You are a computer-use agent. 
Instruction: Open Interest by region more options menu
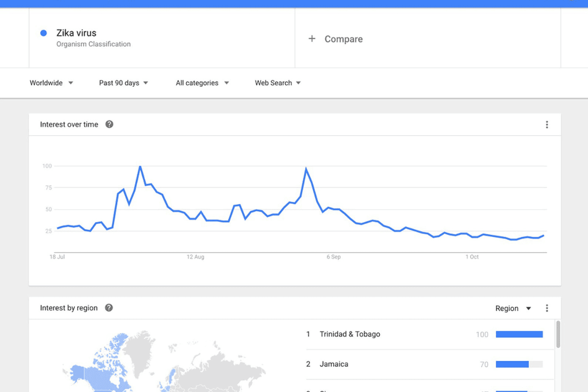click(x=547, y=308)
